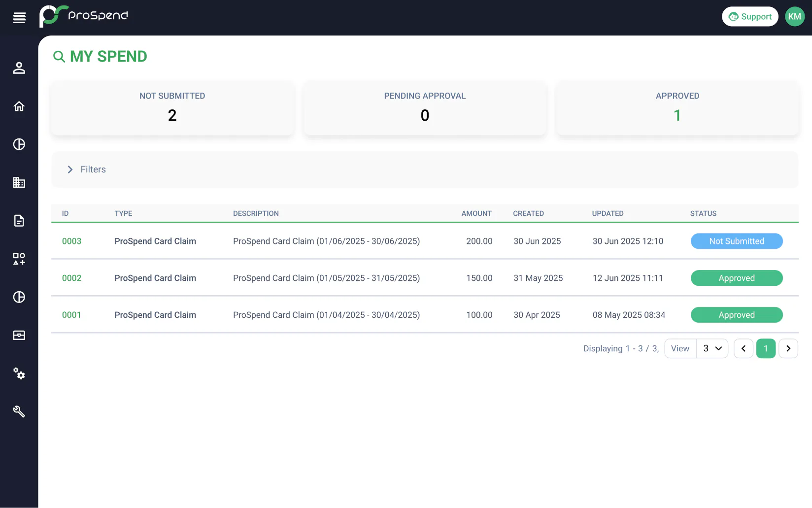Open the shapes-plus icon in sidebar
The image size is (812, 508).
pyautogui.click(x=19, y=259)
